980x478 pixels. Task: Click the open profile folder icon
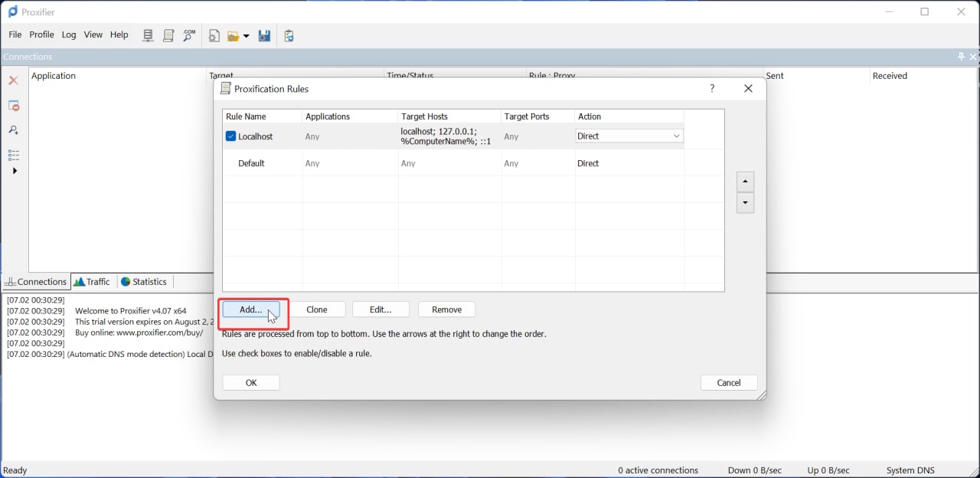234,36
